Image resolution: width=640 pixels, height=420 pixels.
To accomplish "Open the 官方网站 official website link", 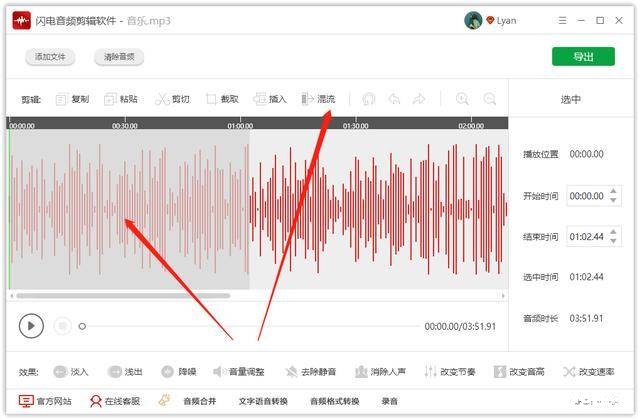I will coord(45,401).
